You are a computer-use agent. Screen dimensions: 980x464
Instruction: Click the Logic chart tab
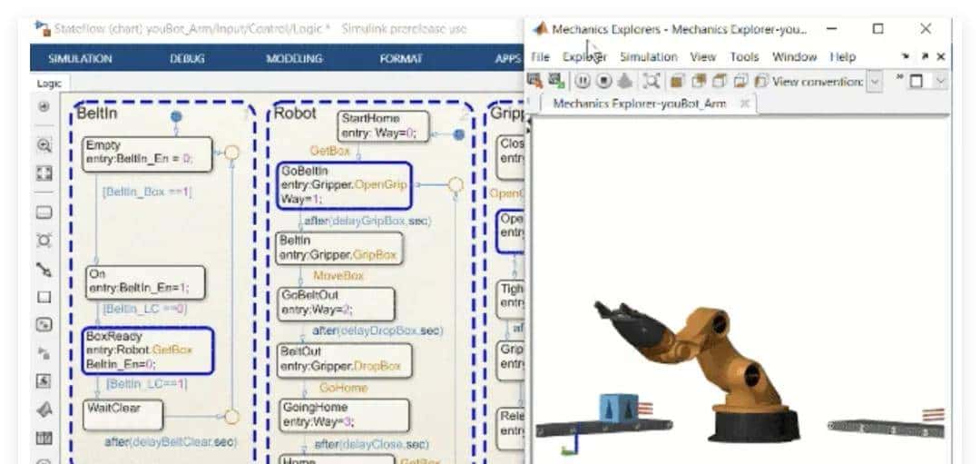(49, 84)
